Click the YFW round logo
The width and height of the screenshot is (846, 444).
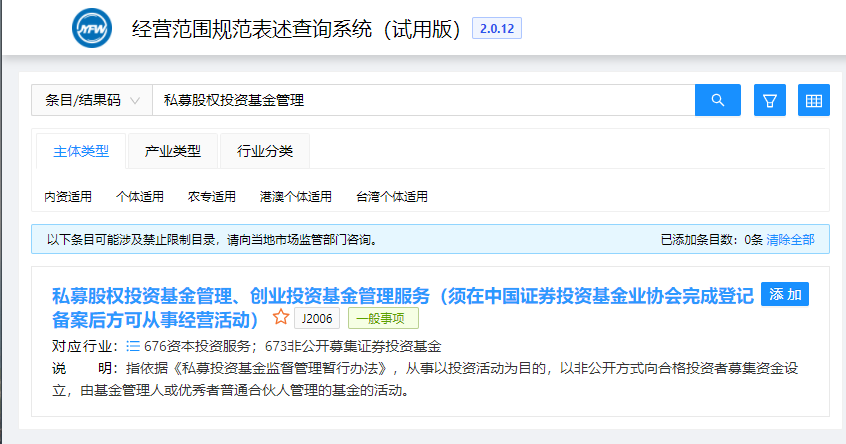pos(92,28)
